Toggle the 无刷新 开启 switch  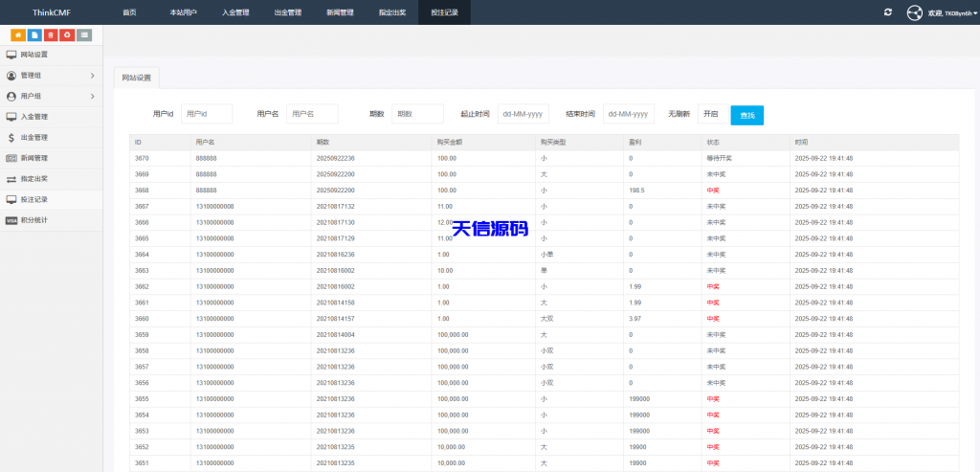pyautogui.click(x=711, y=114)
